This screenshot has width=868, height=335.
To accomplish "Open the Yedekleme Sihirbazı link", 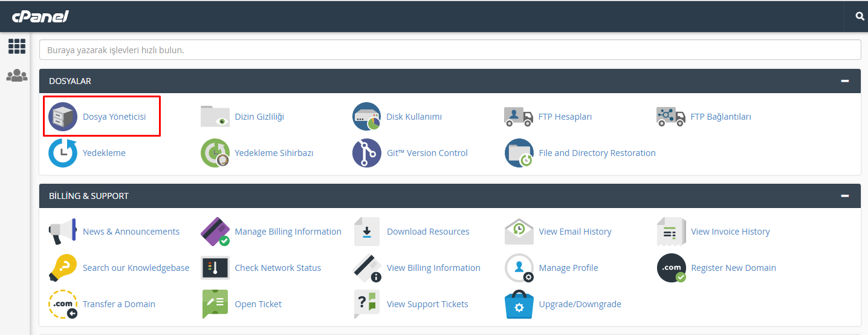I will tap(274, 153).
